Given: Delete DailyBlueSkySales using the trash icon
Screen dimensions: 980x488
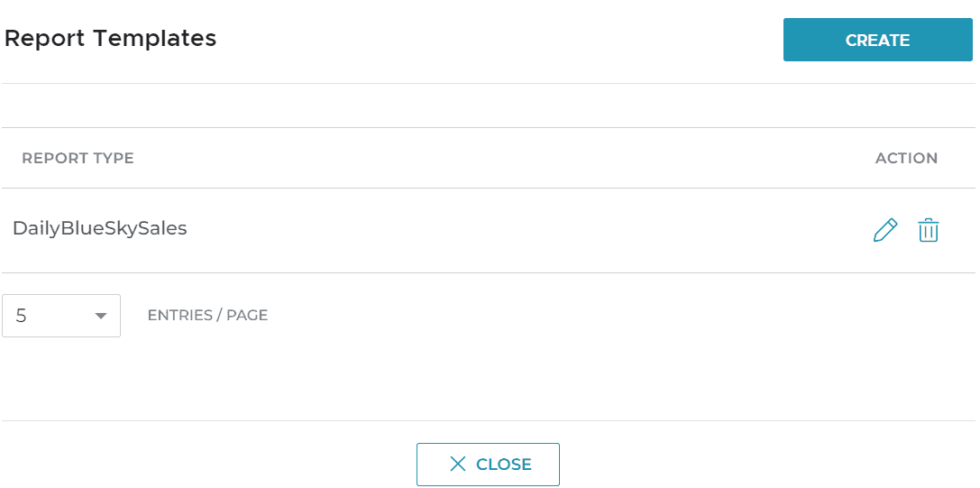Looking at the screenshot, I should 928,231.
